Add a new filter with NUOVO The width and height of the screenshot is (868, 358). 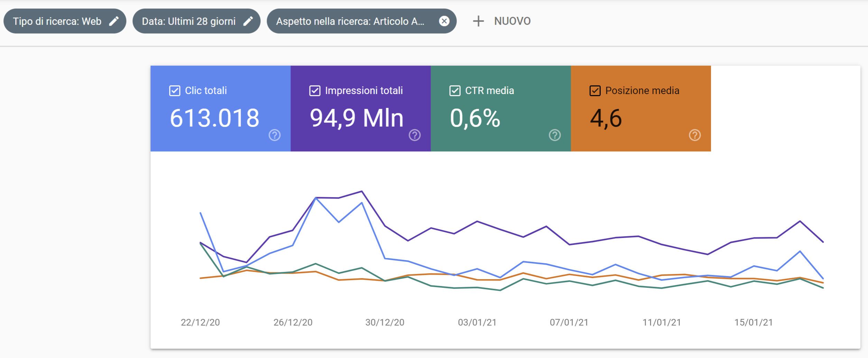click(501, 21)
